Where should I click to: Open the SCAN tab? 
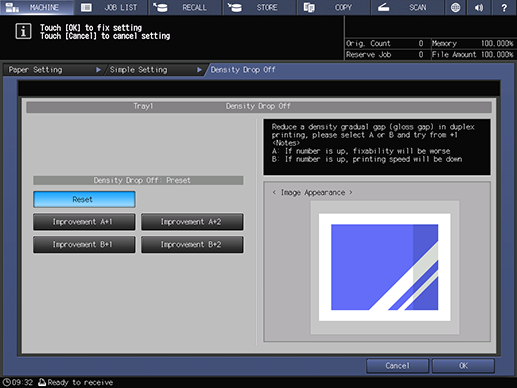tap(408, 7)
